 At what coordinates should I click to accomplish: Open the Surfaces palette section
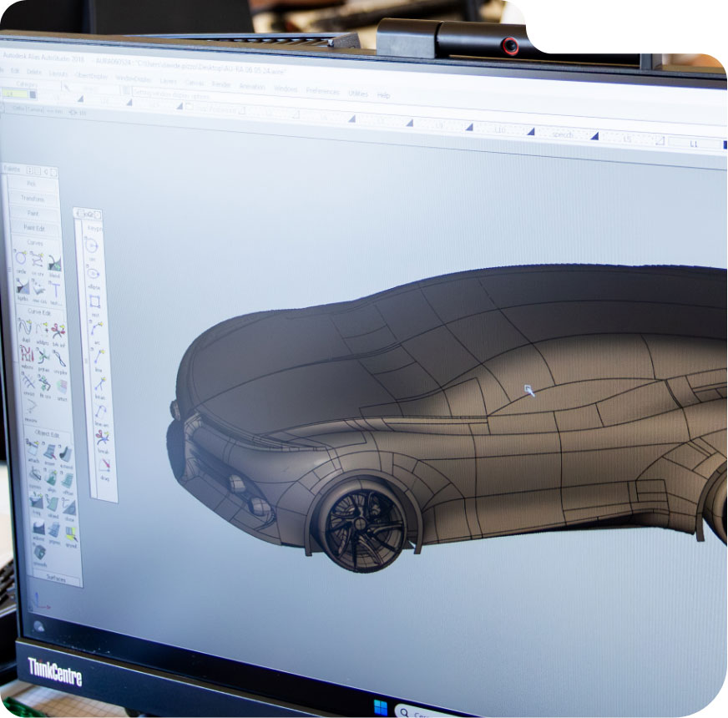pos(53,575)
